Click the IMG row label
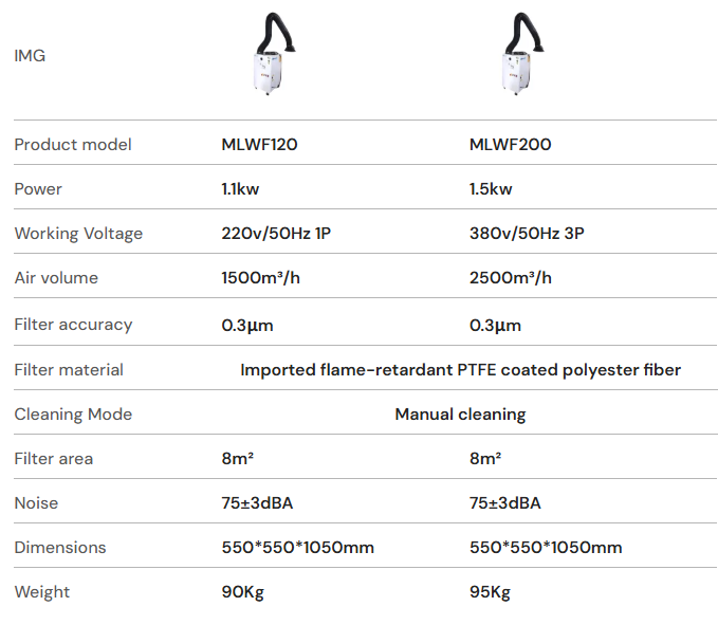Viewport: 718px width, 625px height. [x=30, y=56]
